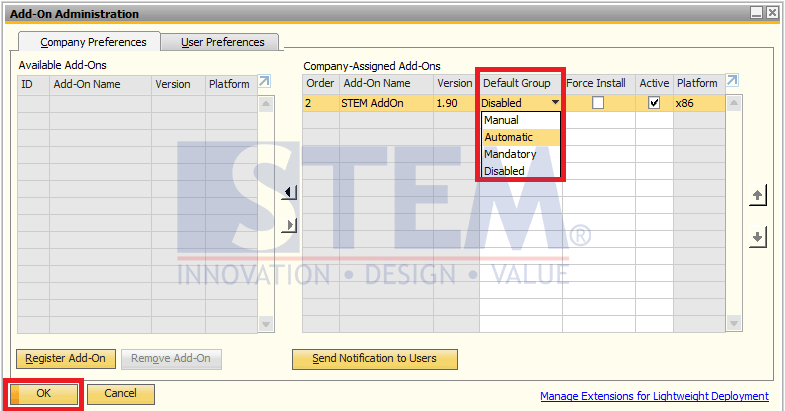785x411 pixels.
Task: Click the ID column header in Available Add-Ons
Action: [34, 84]
